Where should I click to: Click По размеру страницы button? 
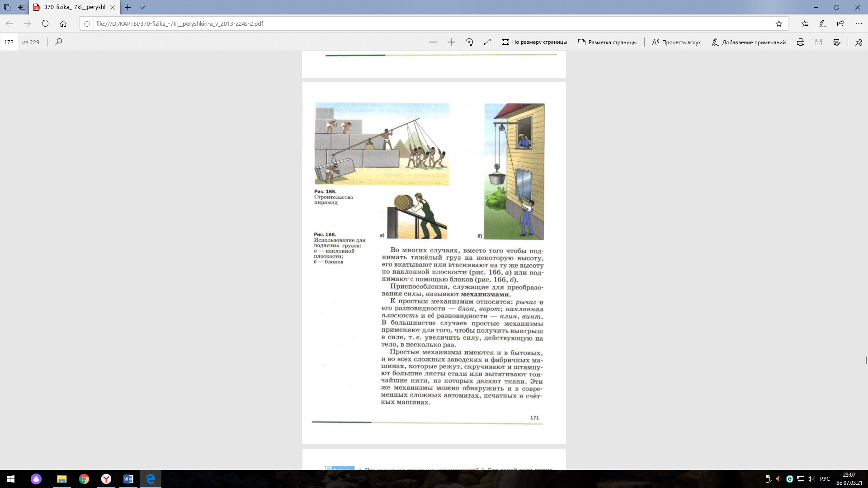[534, 42]
